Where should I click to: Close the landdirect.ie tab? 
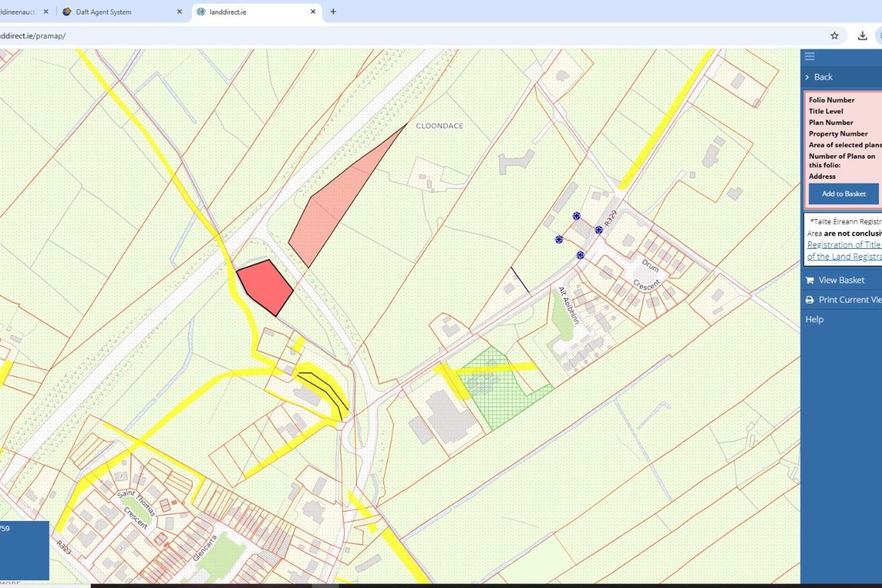313,12
